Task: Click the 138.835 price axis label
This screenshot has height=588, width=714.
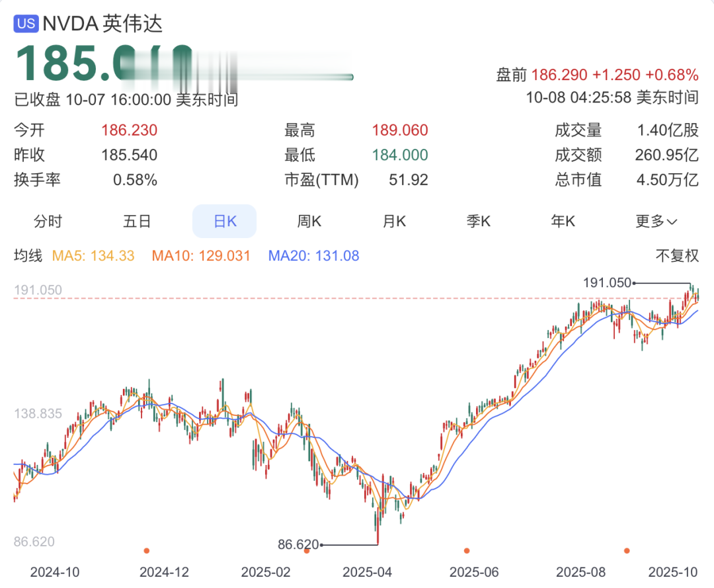Action: [38, 413]
